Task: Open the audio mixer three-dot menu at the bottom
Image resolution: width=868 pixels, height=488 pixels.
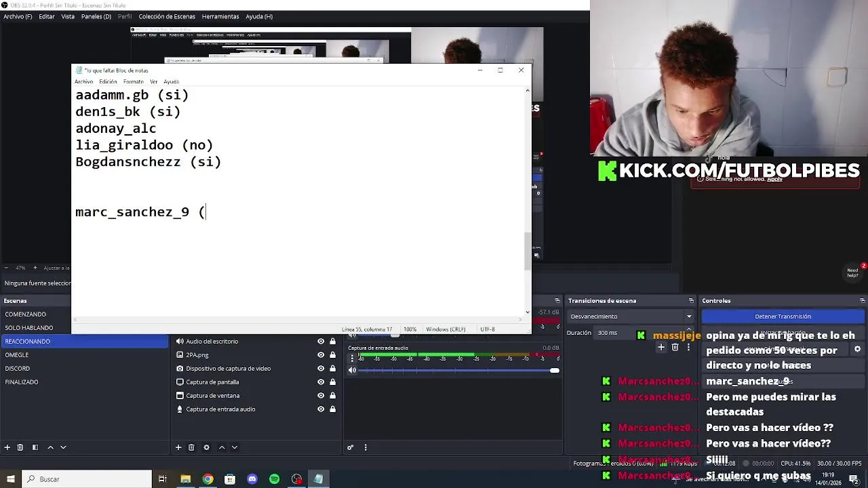Action: (x=366, y=447)
